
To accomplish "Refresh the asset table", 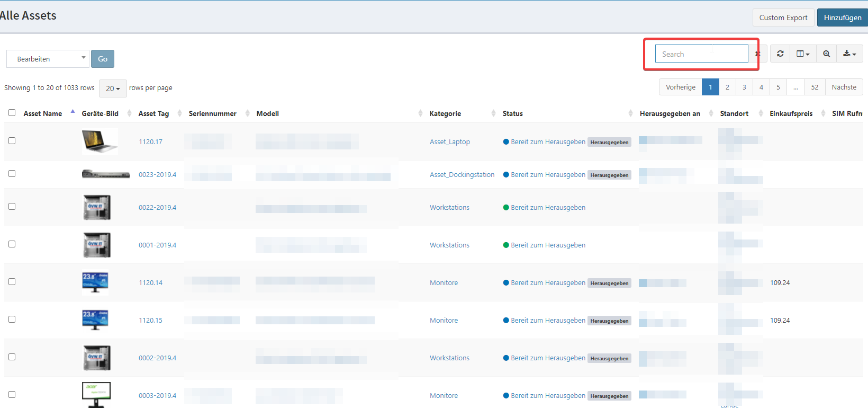I will click(x=780, y=54).
